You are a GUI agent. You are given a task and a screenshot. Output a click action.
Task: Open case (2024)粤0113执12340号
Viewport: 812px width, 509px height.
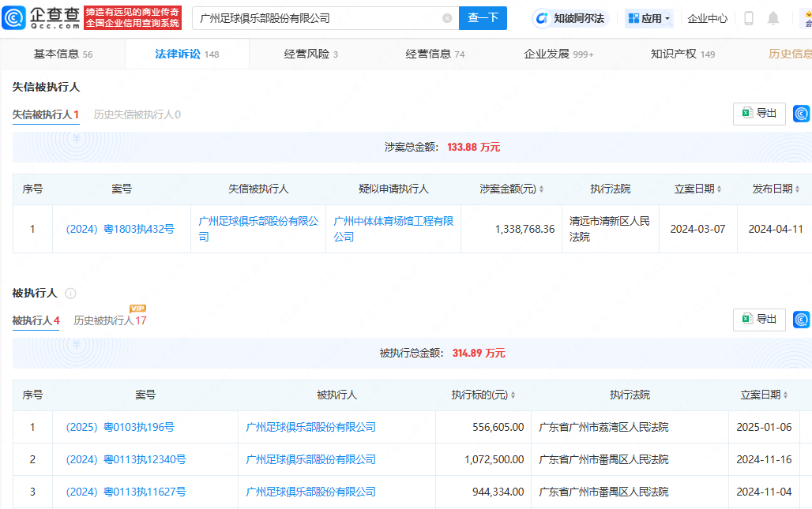(x=126, y=460)
